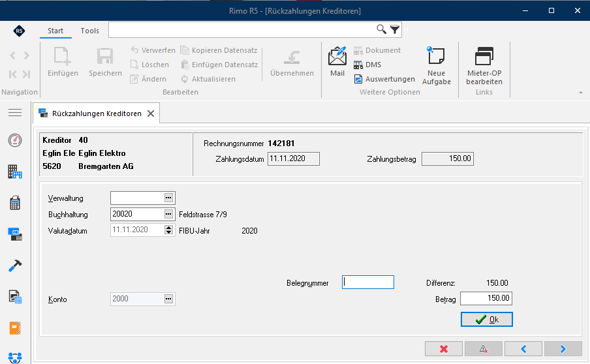The image size is (590, 364).
Task: Close the Rückzahlungen Kreditoren tab
Action: coord(151,114)
